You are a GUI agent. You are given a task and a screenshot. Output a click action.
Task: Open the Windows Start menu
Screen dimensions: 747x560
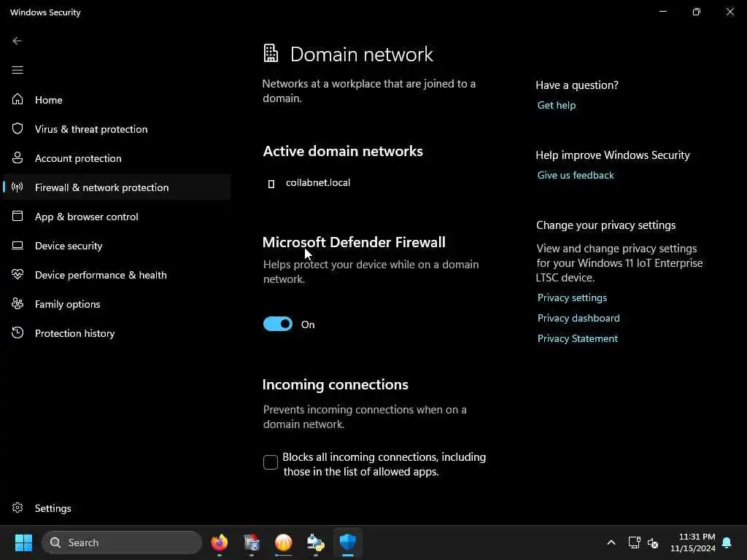click(x=23, y=542)
